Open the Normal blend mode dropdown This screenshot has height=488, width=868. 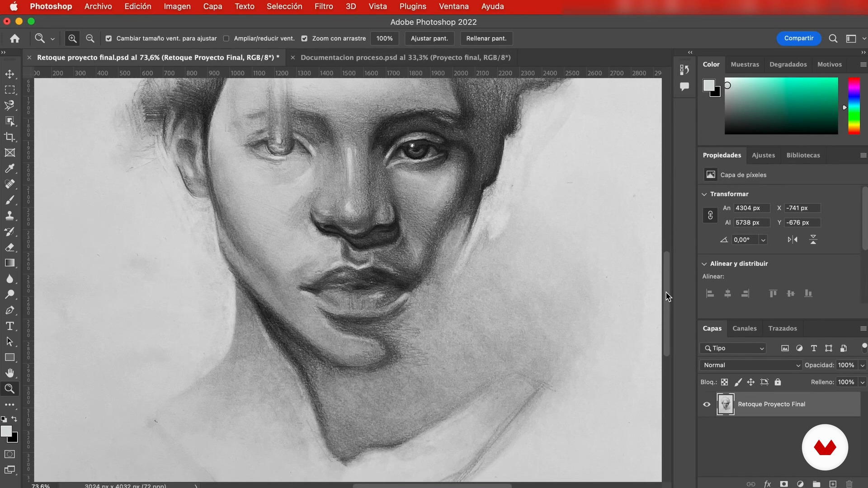[750, 365]
